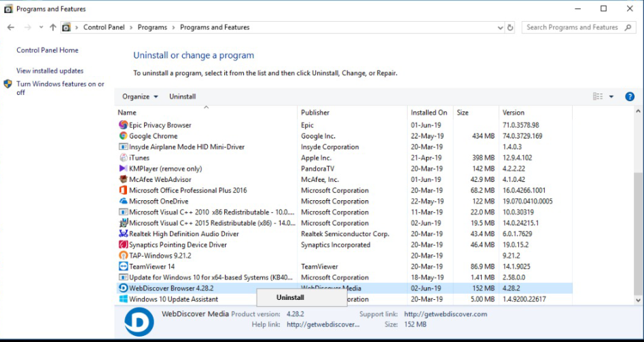Sort by the Size column header

coord(476,113)
